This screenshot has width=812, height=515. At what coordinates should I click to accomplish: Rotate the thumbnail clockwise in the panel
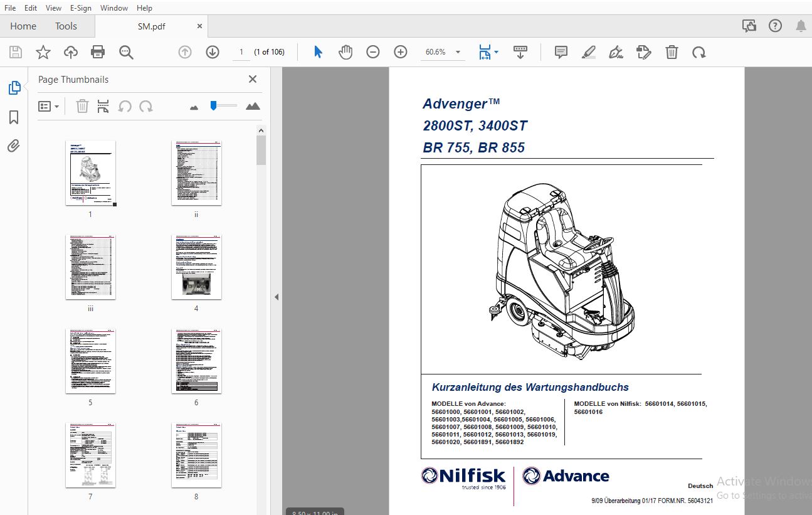pos(146,106)
